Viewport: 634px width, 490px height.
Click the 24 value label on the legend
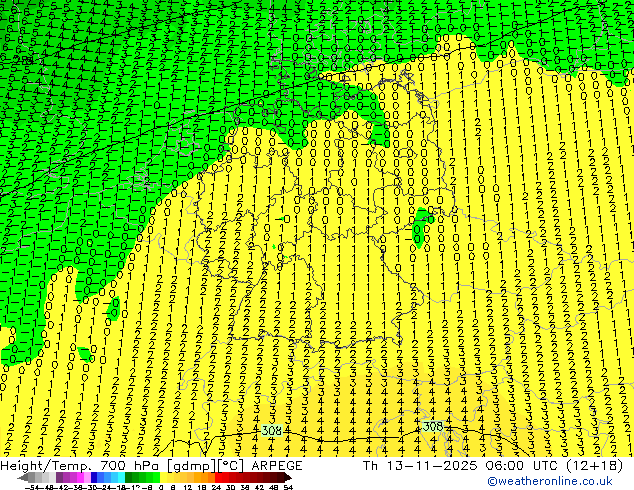(216, 487)
